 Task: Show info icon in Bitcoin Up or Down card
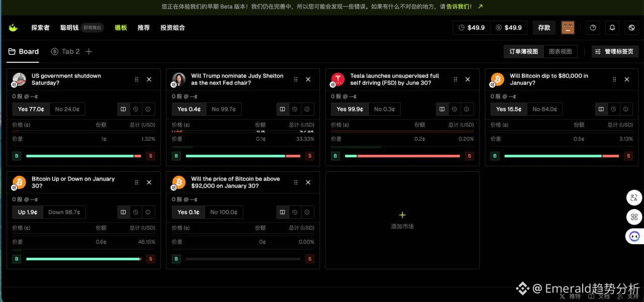[148, 212]
